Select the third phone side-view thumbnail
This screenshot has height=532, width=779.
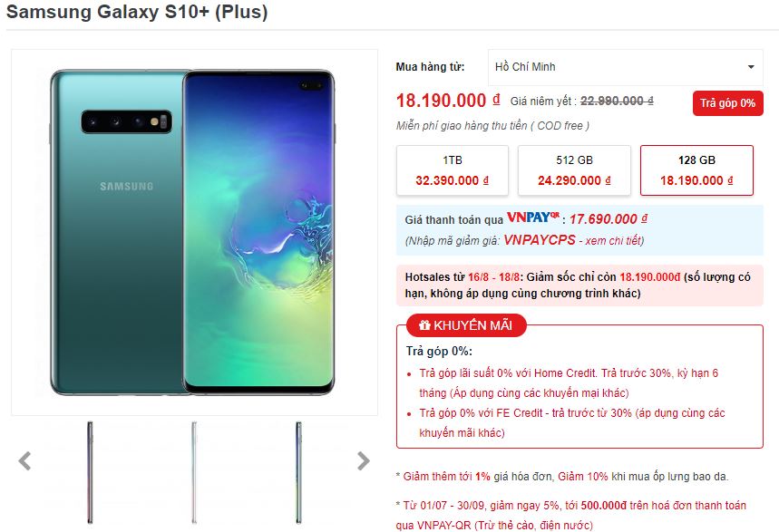[x=298, y=472]
